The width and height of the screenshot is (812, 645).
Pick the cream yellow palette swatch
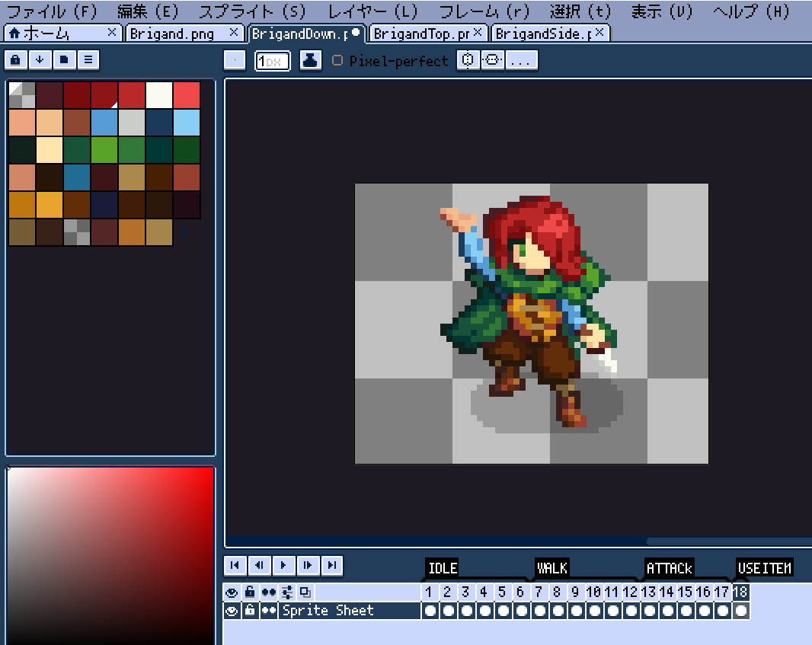[50, 149]
